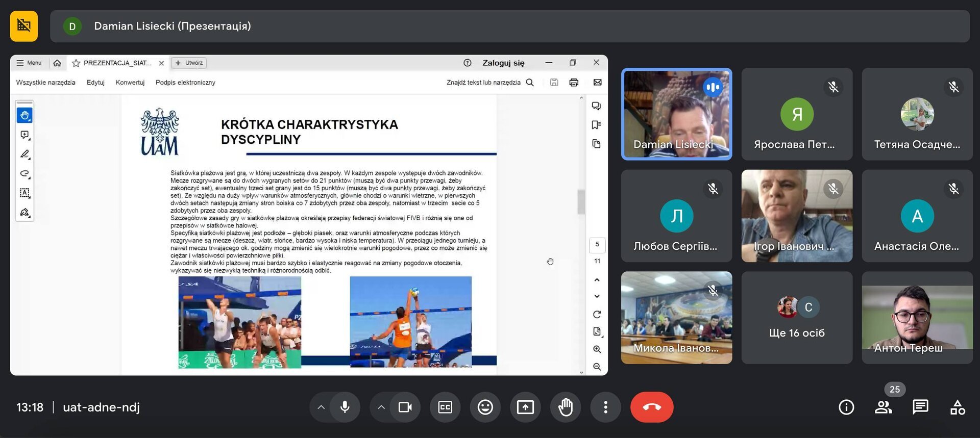Click the 'Zaloguj się' button
Viewport: 980px width, 438px height.
pos(503,63)
